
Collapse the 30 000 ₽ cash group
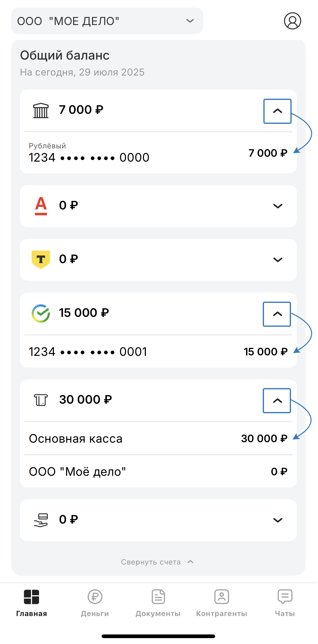point(277,401)
